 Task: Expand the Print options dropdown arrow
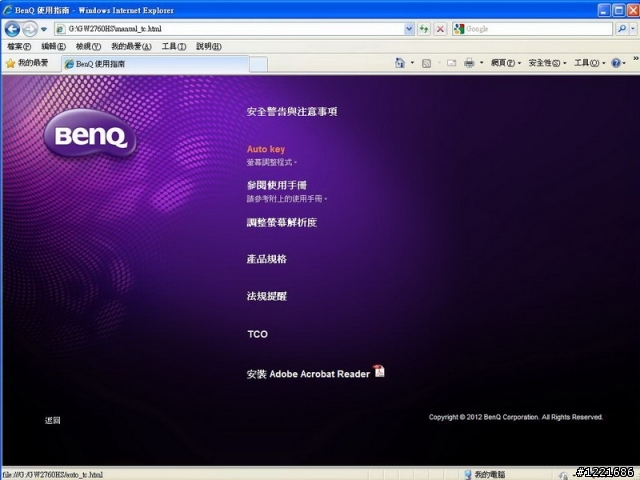click(482, 63)
